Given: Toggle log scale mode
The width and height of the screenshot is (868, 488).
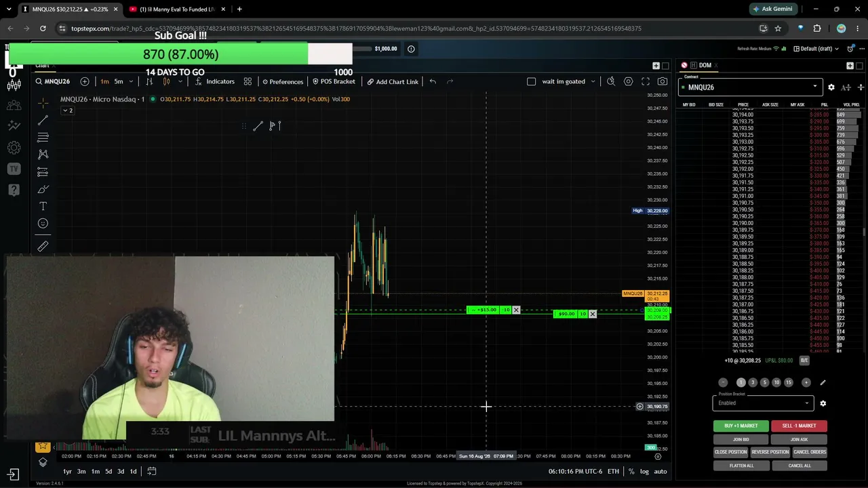Looking at the screenshot, I should (644, 471).
